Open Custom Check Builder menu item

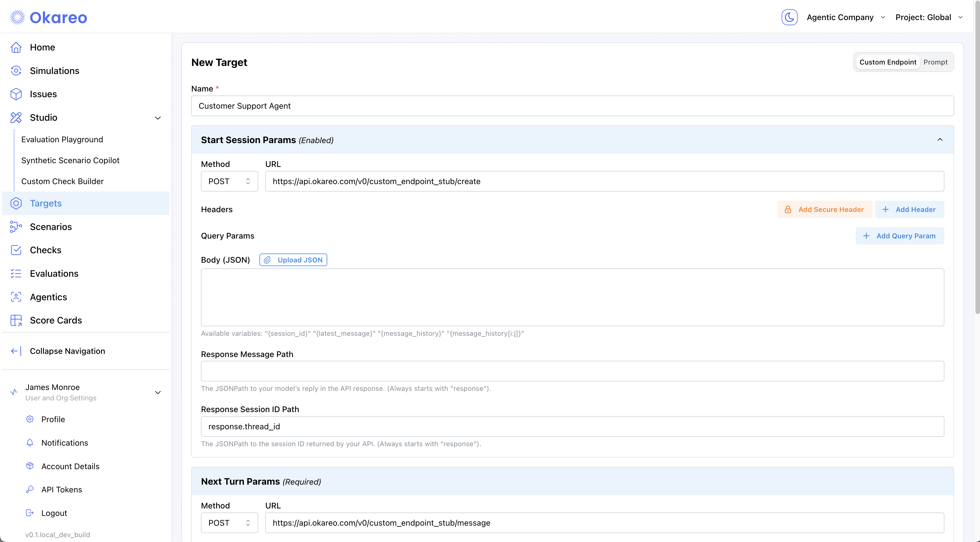(62, 181)
